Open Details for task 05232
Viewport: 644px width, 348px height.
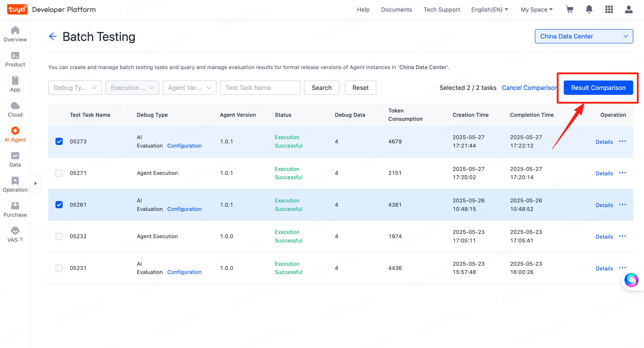tap(604, 236)
